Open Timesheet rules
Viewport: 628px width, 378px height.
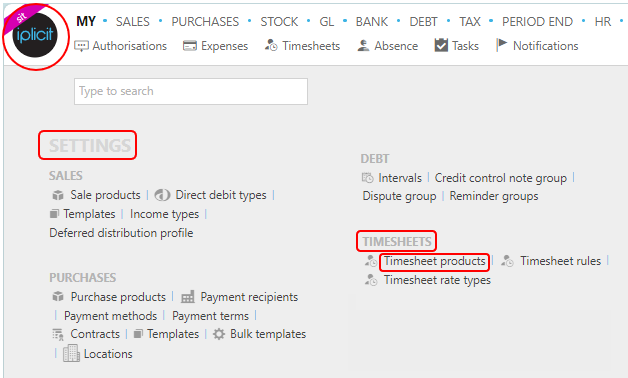pos(560,261)
